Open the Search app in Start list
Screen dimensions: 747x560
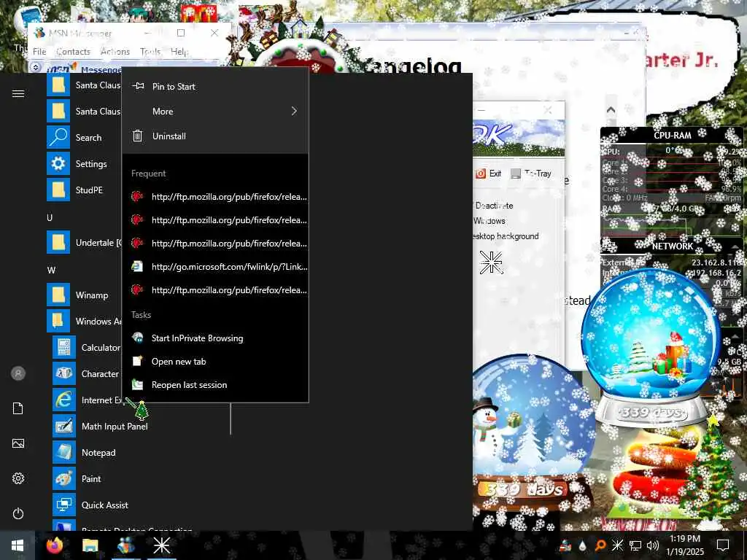[84, 138]
